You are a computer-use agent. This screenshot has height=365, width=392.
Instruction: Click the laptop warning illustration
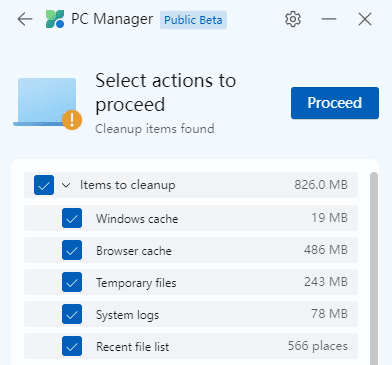pyautogui.click(x=48, y=103)
